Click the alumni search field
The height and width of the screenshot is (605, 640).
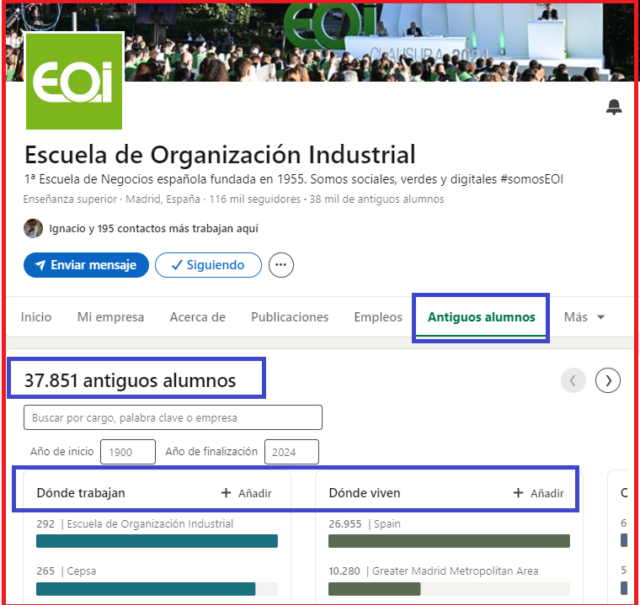tap(173, 417)
